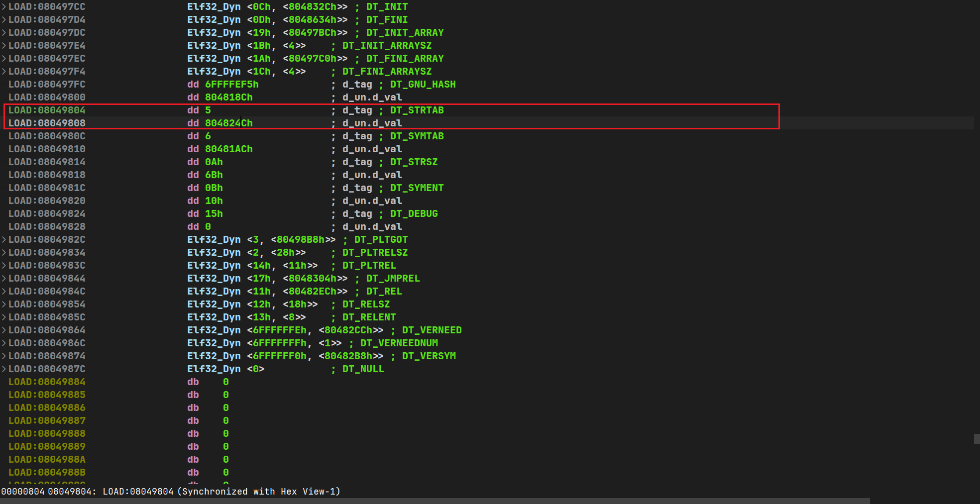
Task: Click the 80481ACh symbol table address
Action: click(228, 149)
